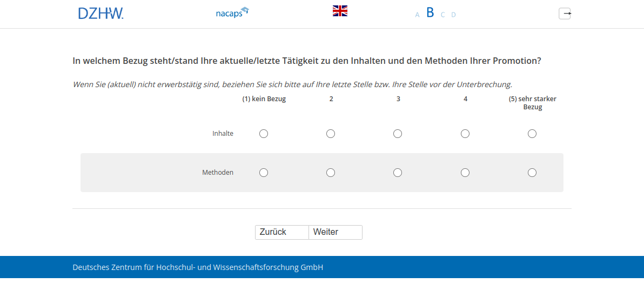The width and height of the screenshot is (644, 283).
Task: Choose rating 4 for Inhalte
Action: tap(465, 134)
